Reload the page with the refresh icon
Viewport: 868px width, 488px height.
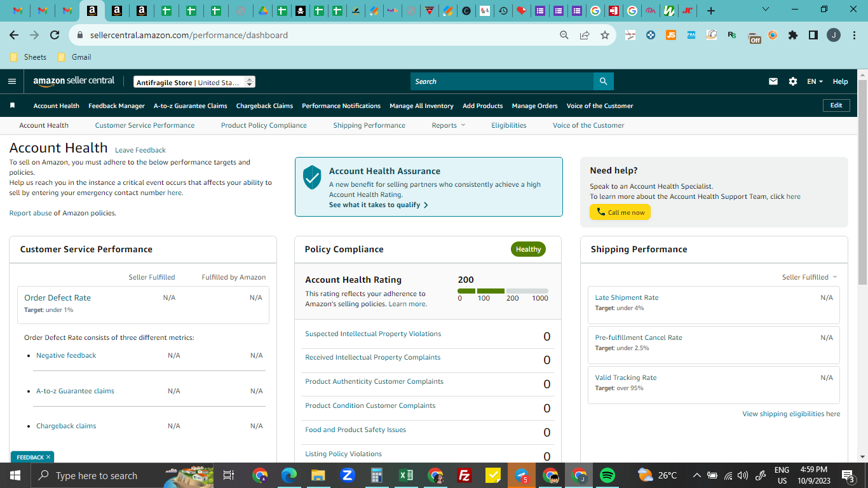tap(55, 35)
